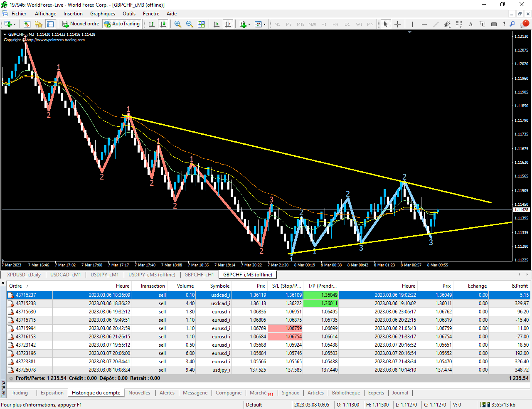Sort by the Volume column header
This screenshot has height=409, width=532.
[182, 286]
